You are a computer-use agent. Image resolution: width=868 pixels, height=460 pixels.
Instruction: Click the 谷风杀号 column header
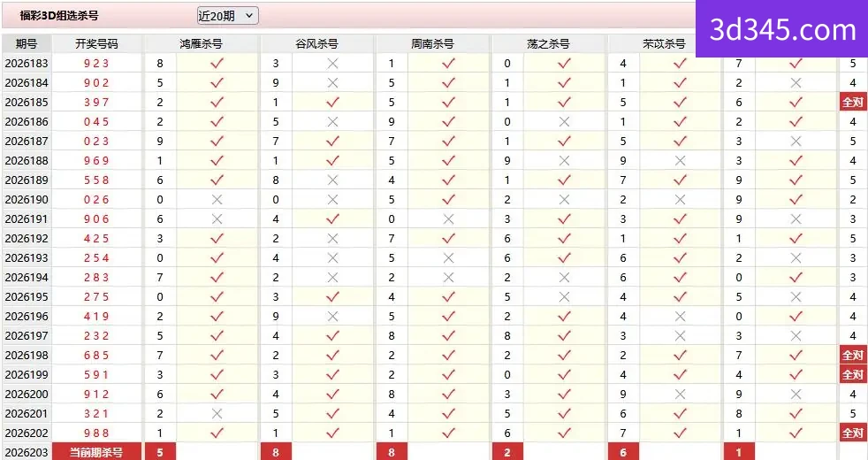[316, 43]
